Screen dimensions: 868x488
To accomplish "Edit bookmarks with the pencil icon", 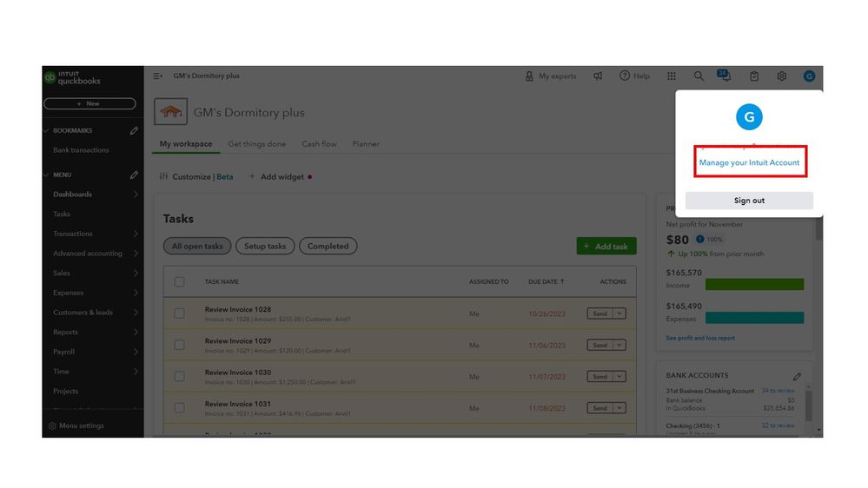I will click(x=134, y=131).
